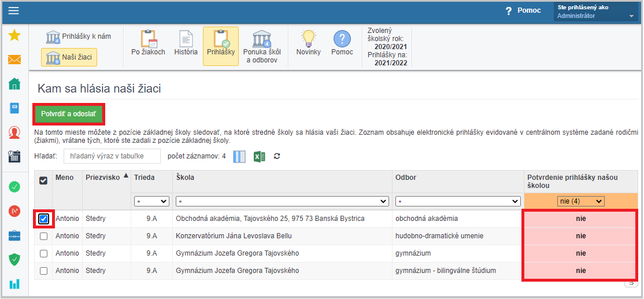
Task: Click nie cell in obchodná akadémia row
Action: pos(580,219)
